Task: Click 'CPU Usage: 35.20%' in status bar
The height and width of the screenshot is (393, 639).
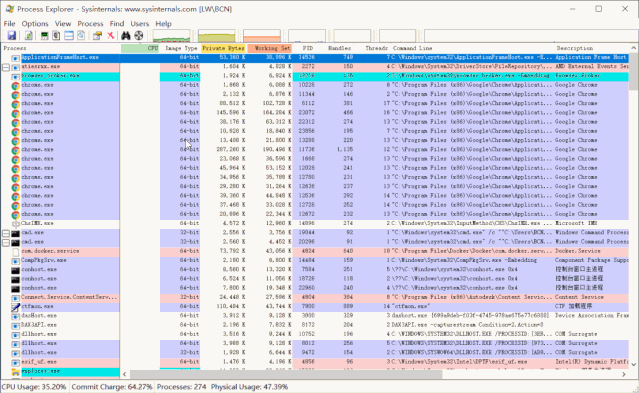Action: coord(34,387)
